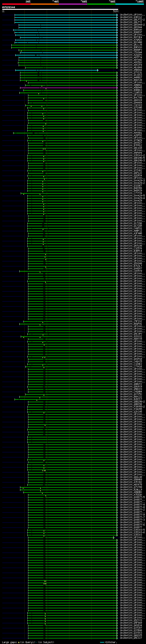The height and width of the screenshot is (644, 146).
Task: Select hit label UniRef100_Q94464
Action: (131, 103)
